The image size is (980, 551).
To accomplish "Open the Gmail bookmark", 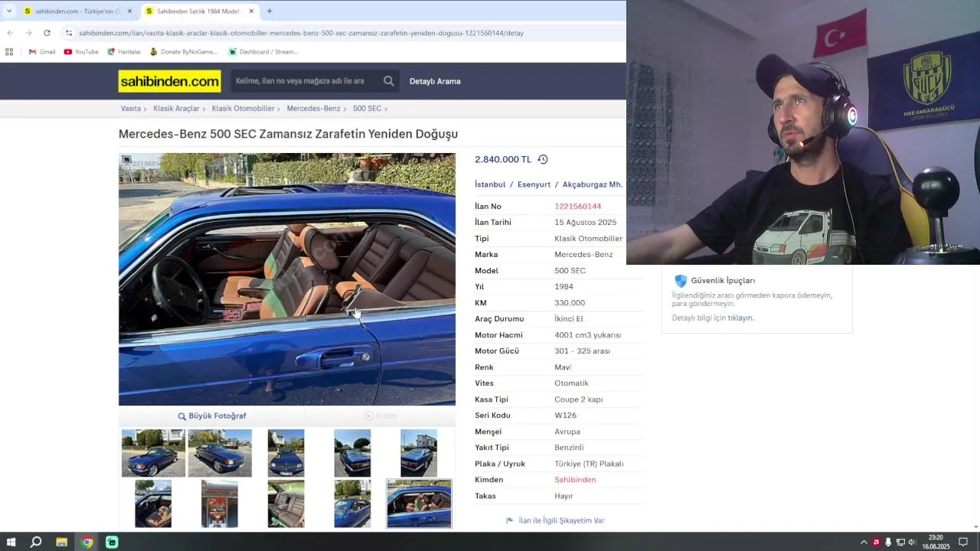I will [x=42, y=52].
